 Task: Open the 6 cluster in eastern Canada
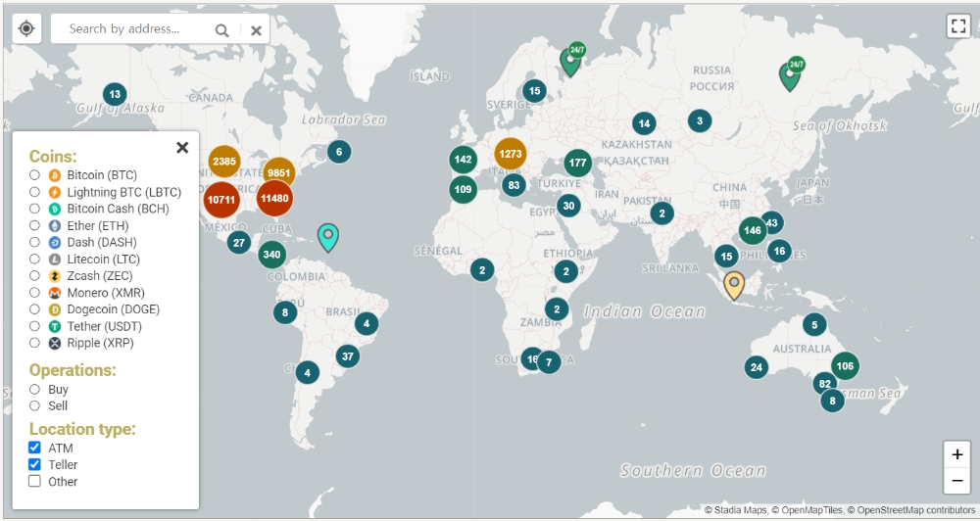pos(339,151)
